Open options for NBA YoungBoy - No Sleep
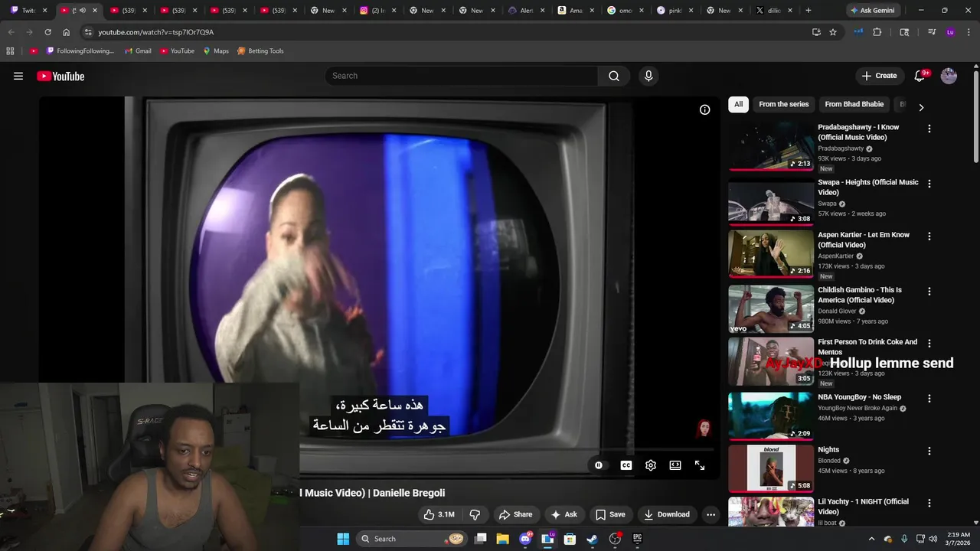 tap(929, 399)
